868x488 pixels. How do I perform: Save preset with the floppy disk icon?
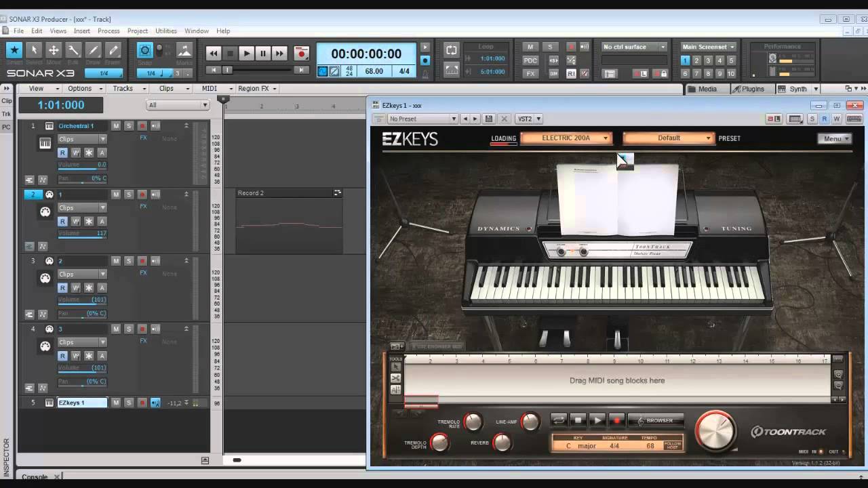(x=489, y=119)
